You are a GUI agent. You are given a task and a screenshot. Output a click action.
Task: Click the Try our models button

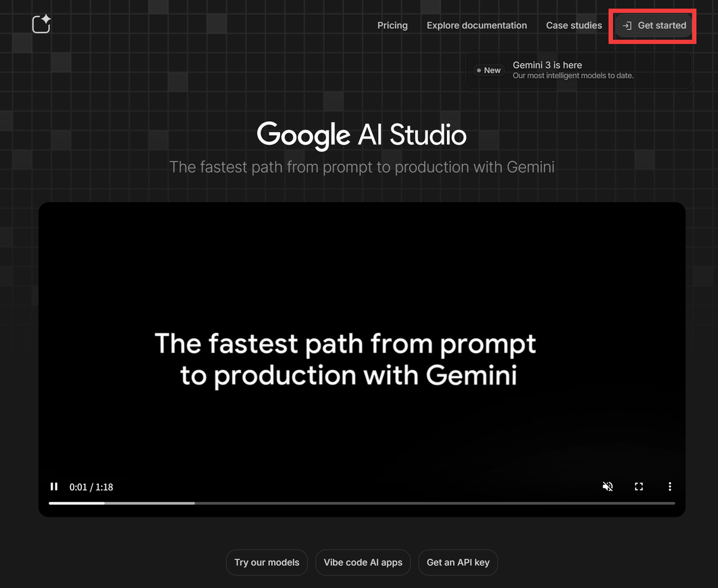click(267, 562)
